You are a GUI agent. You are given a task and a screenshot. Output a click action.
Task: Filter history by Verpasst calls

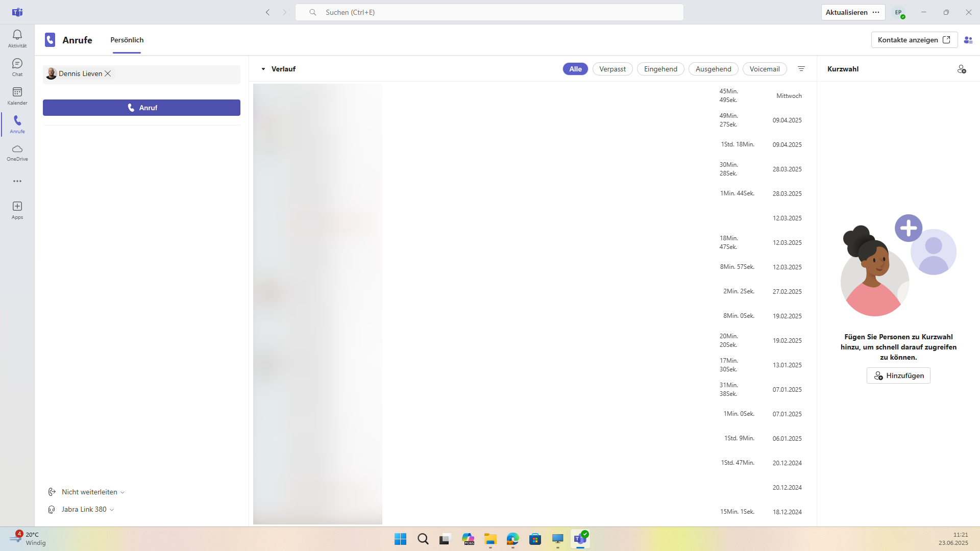pos(612,69)
